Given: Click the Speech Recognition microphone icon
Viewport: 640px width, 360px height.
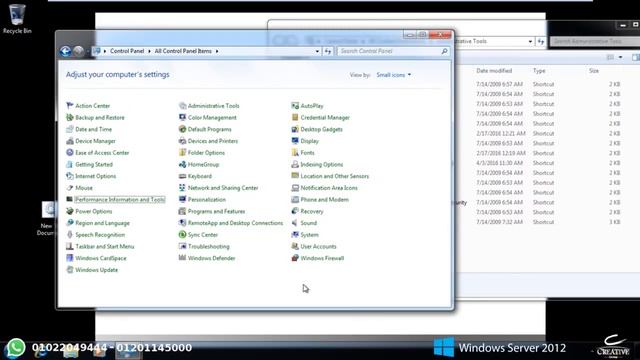Looking at the screenshot, I should 70,235.
